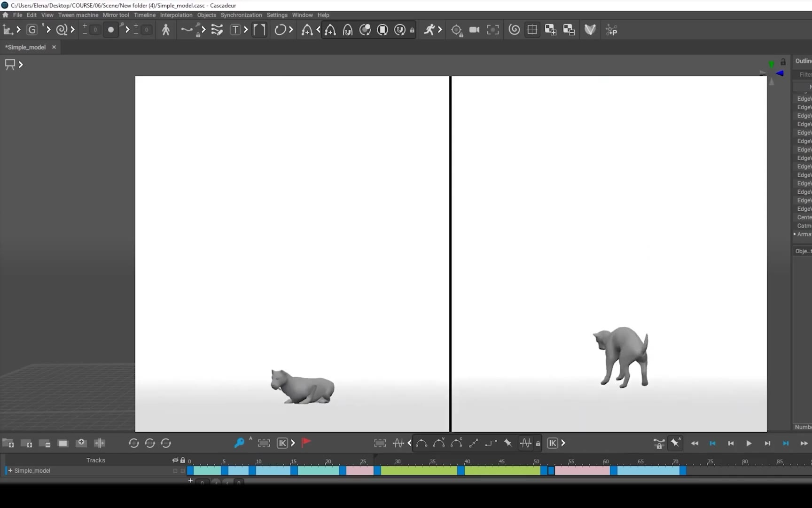The image size is (812, 508).
Task: Open the Help menu
Action: (x=323, y=15)
